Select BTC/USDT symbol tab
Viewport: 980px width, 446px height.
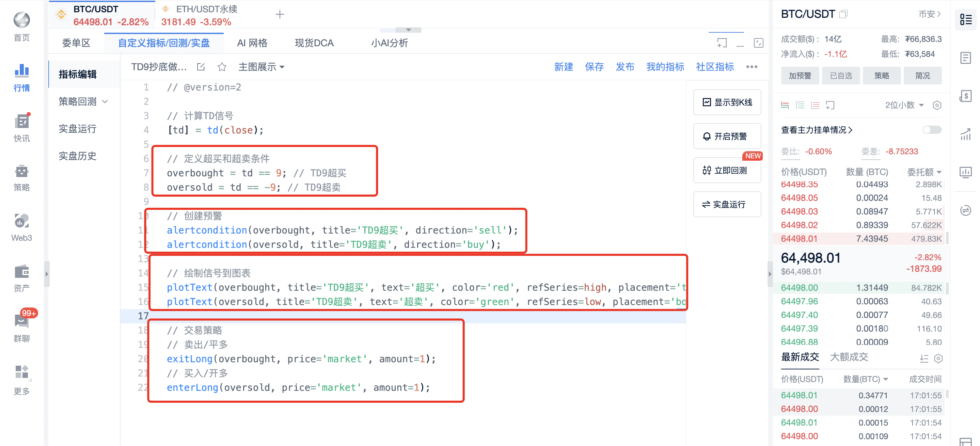[102, 15]
